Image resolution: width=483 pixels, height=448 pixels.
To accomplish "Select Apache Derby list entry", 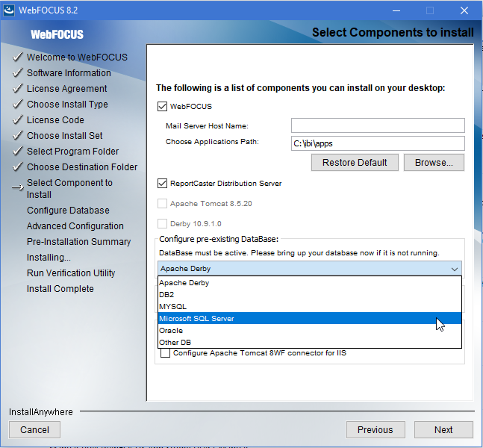I will (x=310, y=283).
